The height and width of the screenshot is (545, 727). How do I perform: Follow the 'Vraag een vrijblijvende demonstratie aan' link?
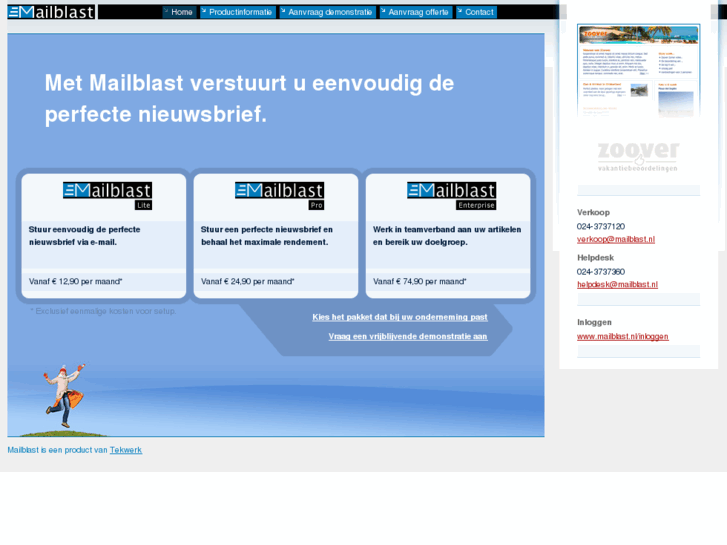coord(408,337)
